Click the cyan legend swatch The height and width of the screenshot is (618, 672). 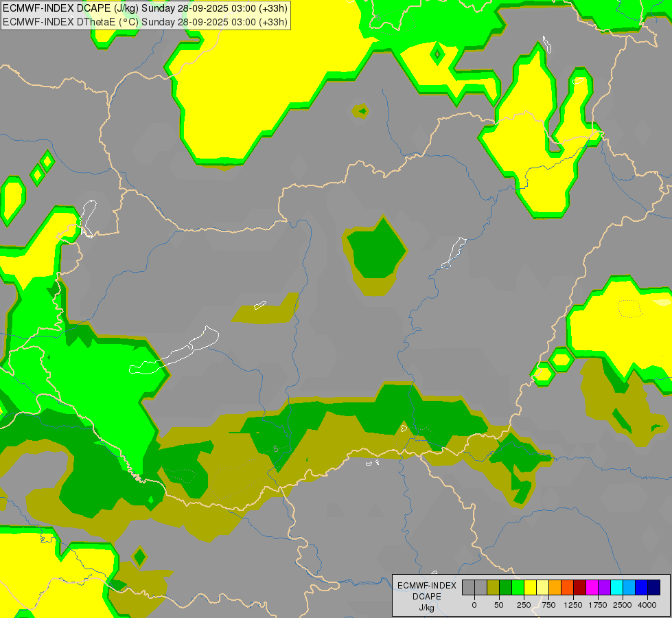click(x=617, y=587)
